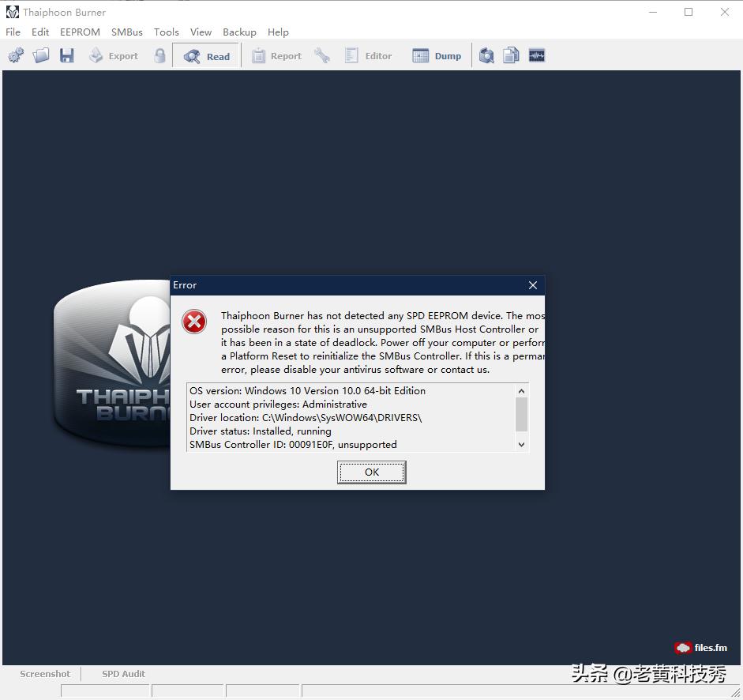The image size is (743, 700).
Task: Click the Thaiphoon Burner title bar icon
Action: click(13, 12)
